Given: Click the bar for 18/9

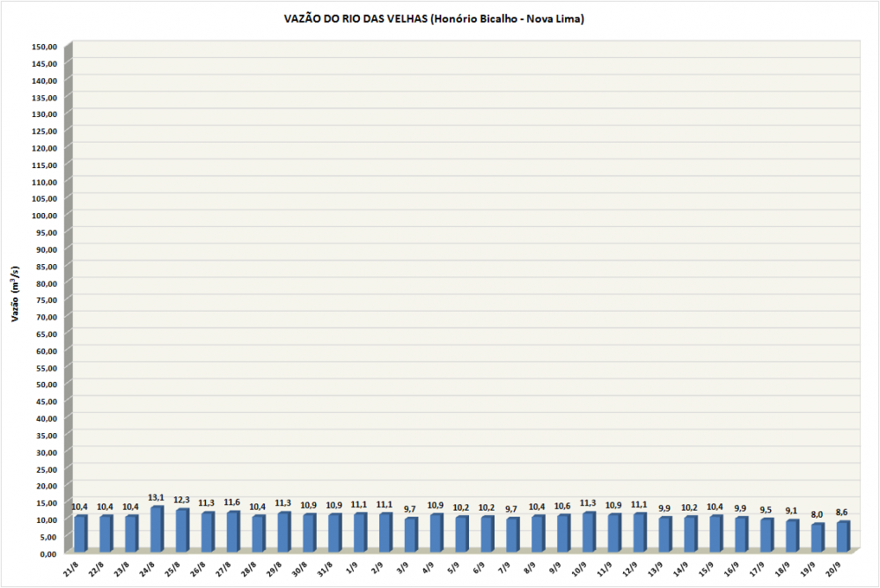Looking at the screenshot, I should (792, 536).
